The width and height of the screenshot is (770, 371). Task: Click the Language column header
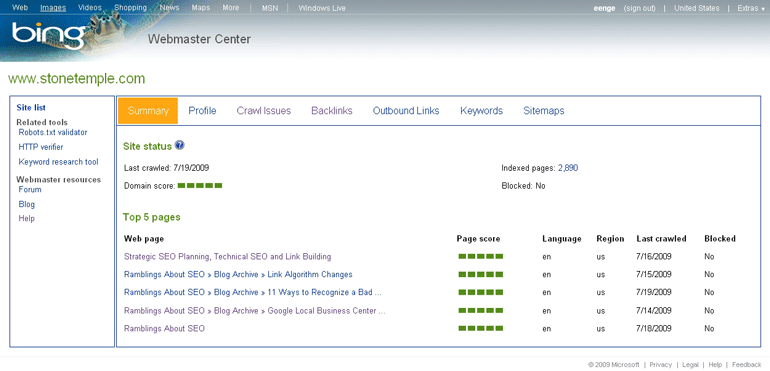(x=562, y=238)
